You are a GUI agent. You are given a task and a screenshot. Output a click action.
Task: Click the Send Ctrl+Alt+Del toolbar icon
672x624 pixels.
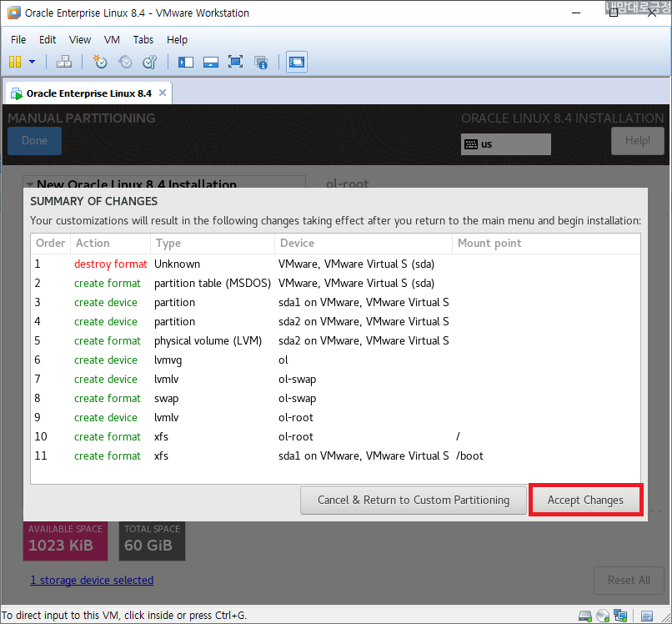[x=64, y=62]
